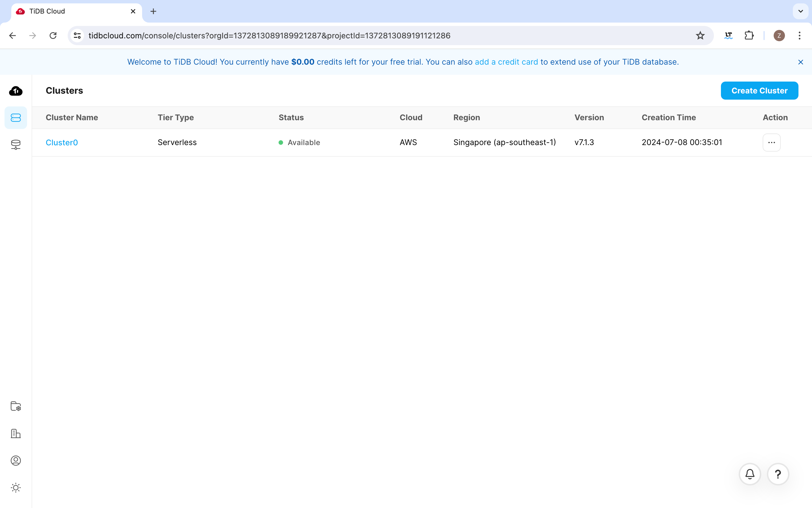
Task: Bookmark this page with star icon
Action: point(700,36)
